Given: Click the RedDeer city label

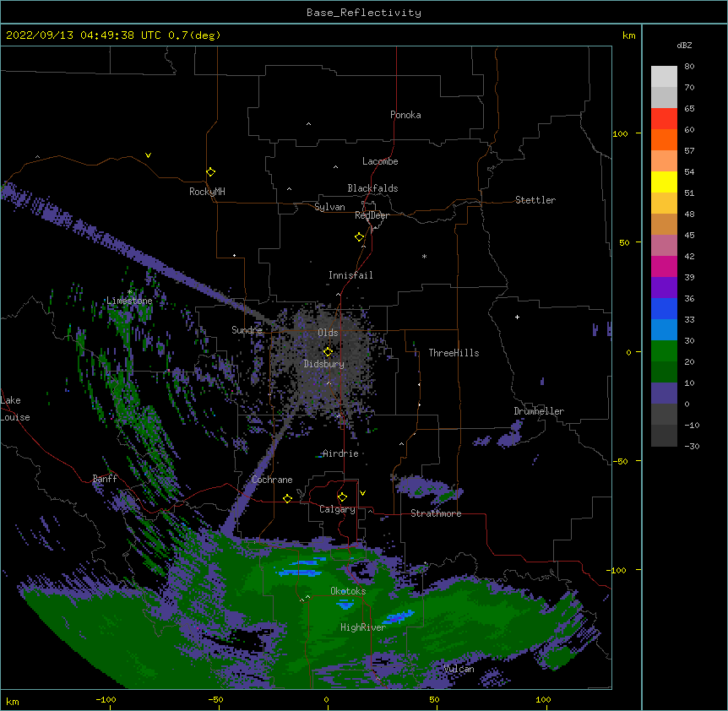Looking at the screenshot, I should (372, 215).
